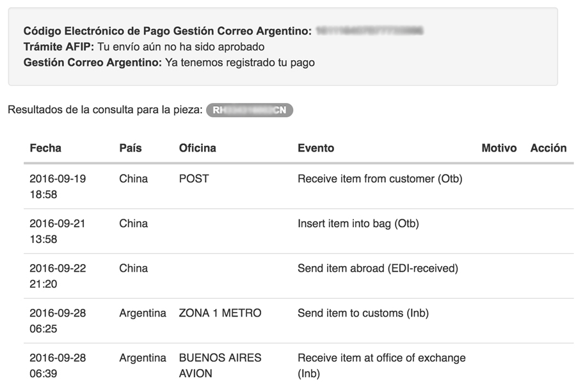
Task: Click the blurred electronic payment code
Action: click(x=370, y=31)
